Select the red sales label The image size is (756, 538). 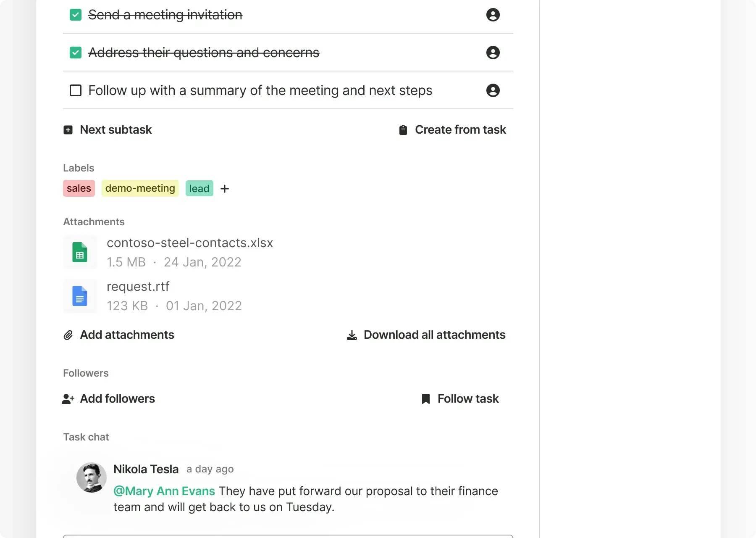pyautogui.click(x=79, y=188)
